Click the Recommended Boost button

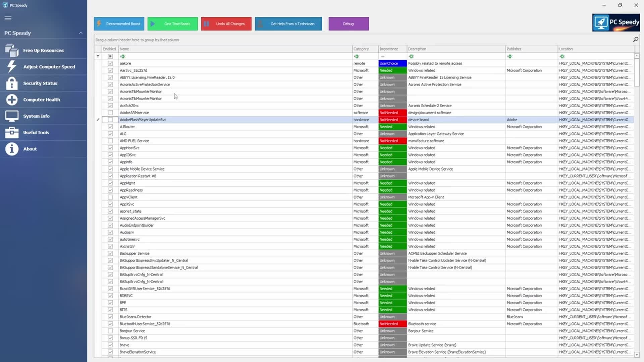coord(119,24)
